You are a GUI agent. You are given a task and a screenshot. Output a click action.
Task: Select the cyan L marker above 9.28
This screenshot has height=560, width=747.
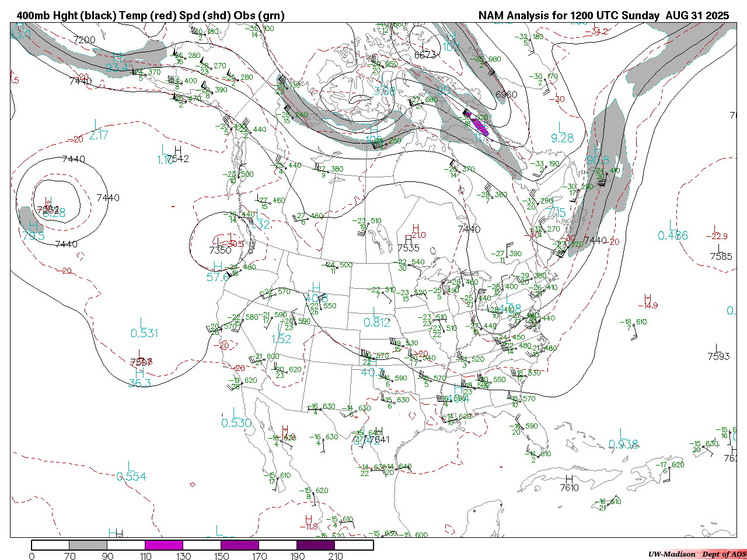pos(561,127)
